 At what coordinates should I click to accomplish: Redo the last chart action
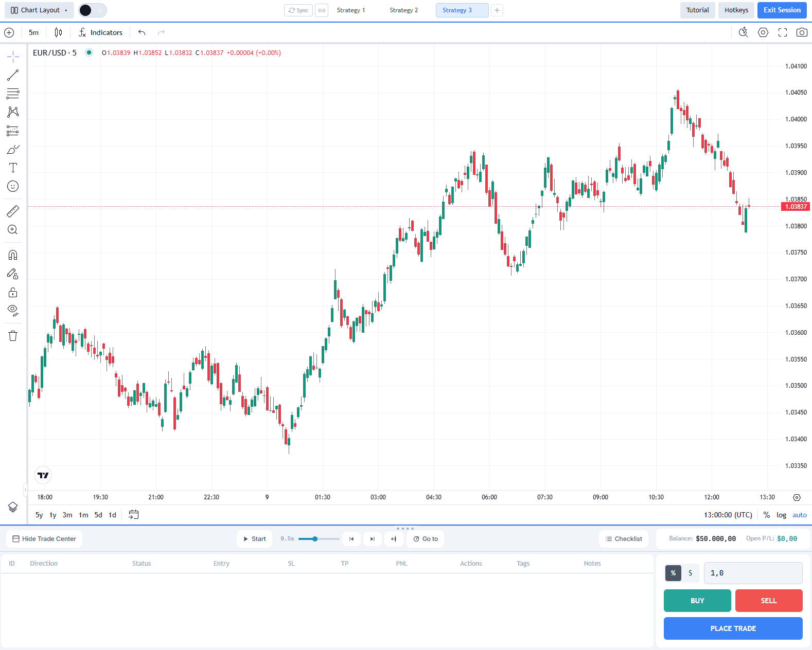click(161, 32)
